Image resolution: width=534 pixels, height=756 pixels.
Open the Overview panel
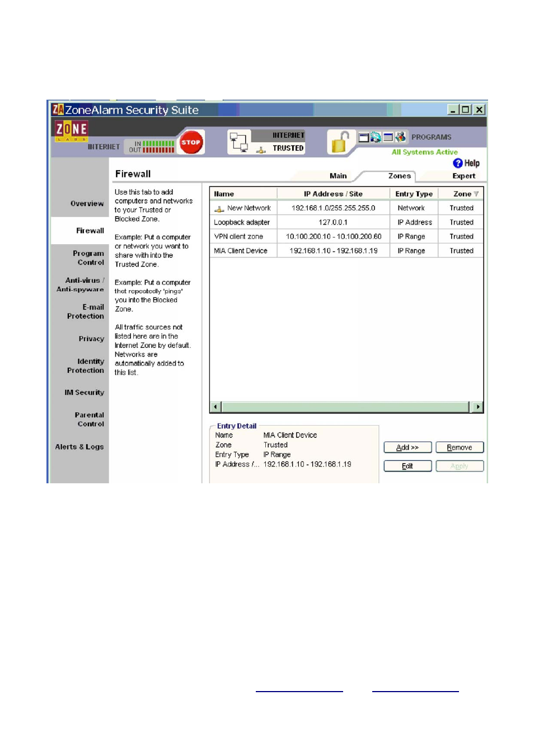tap(87, 204)
